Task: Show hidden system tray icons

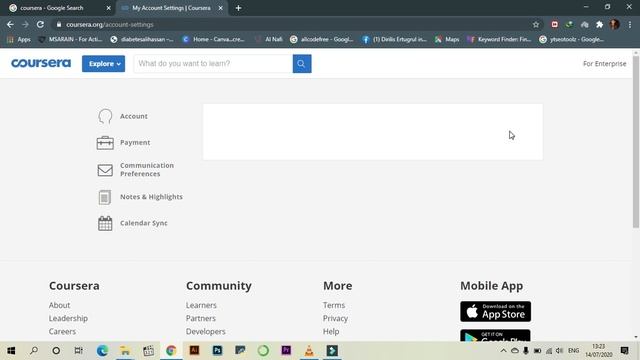Action: (503, 351)
